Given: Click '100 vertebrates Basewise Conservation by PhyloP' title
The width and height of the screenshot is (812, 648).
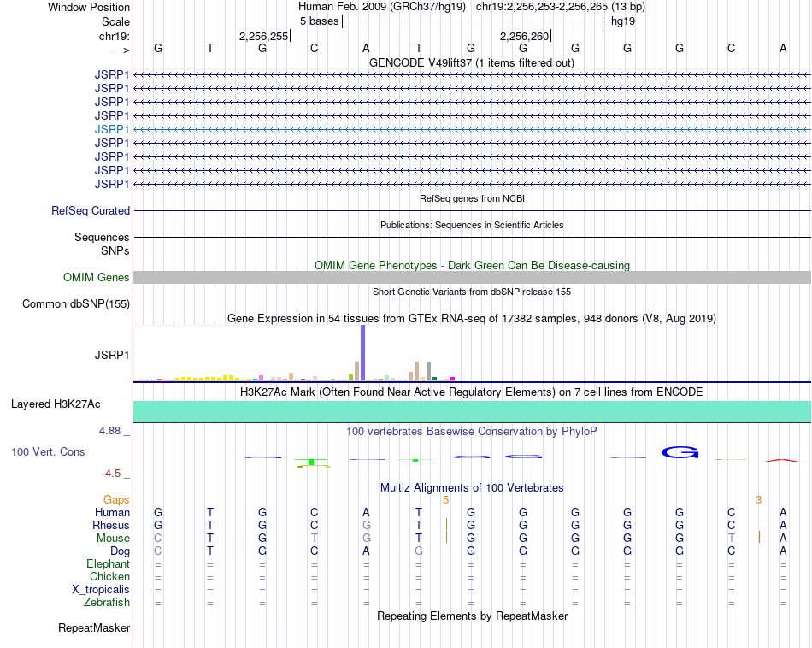Looking at the screenshot, I should click(472, 432).
